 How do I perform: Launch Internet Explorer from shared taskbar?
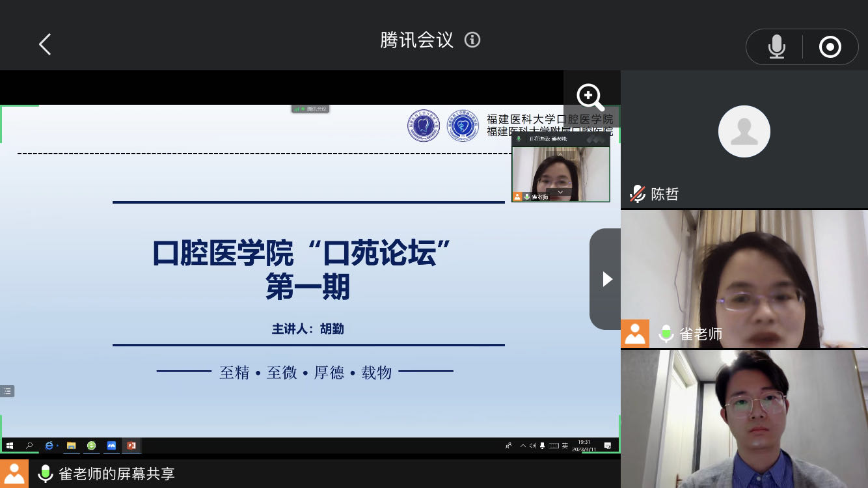(49, 446)
